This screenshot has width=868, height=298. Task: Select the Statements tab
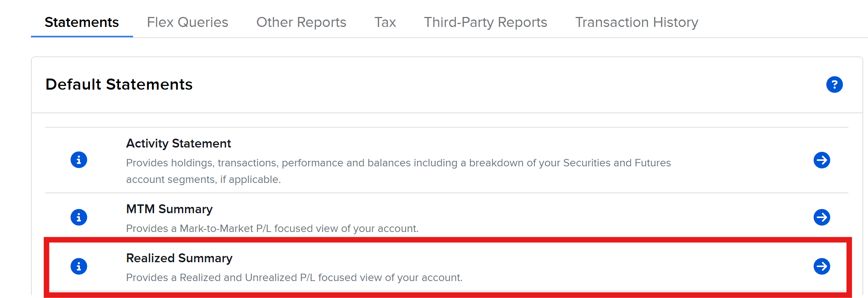pos(81,22)
